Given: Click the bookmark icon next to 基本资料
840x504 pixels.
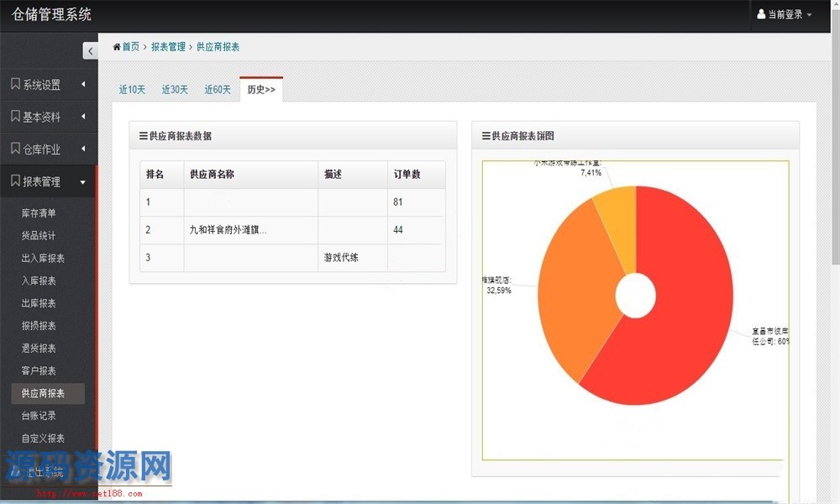Looking at the screenshot, I should click(15, 117).
